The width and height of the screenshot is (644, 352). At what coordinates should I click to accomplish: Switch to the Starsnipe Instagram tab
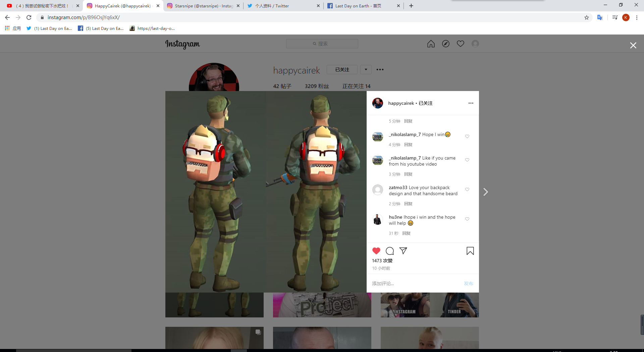coord(203,6)
